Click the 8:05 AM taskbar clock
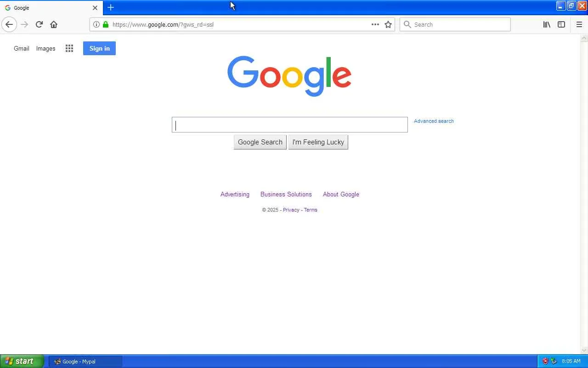Viewport: 588px width, 368px height. coord(571,361)
